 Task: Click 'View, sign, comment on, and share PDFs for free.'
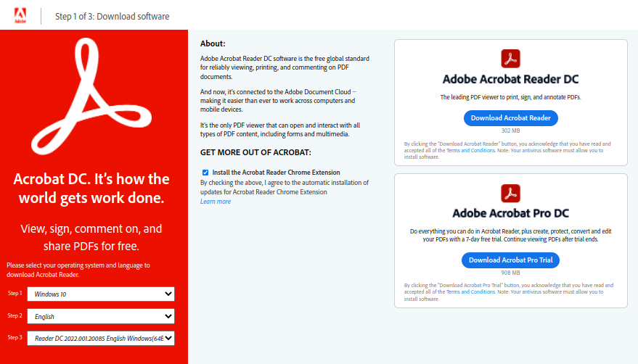tap(91, 237)
